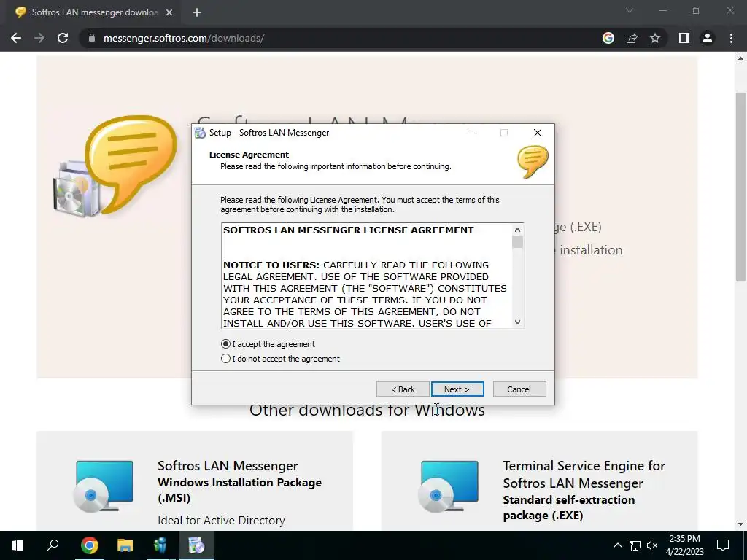Reload the downloads page
This screenshot has width=747, height=560.
pyautogui.click(x=63, y=38)
